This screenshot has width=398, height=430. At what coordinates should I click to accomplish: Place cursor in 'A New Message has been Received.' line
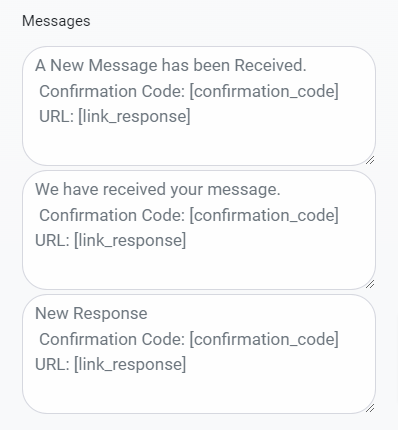(x=171, y=65)
